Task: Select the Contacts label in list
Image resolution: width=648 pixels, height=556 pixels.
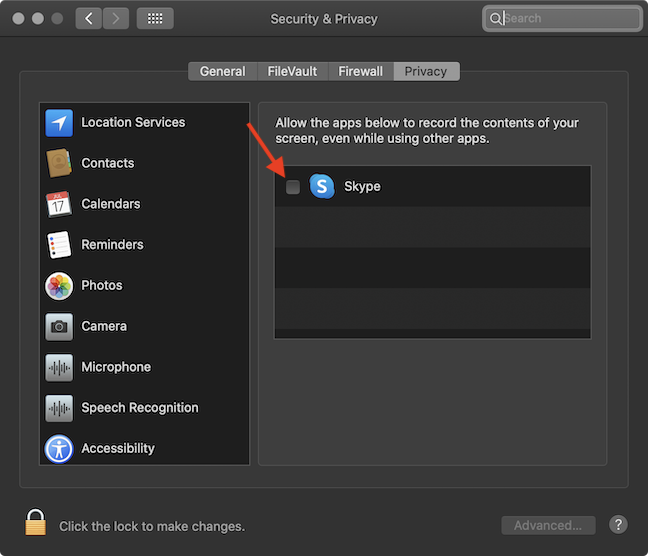Action: click(107, 163)
